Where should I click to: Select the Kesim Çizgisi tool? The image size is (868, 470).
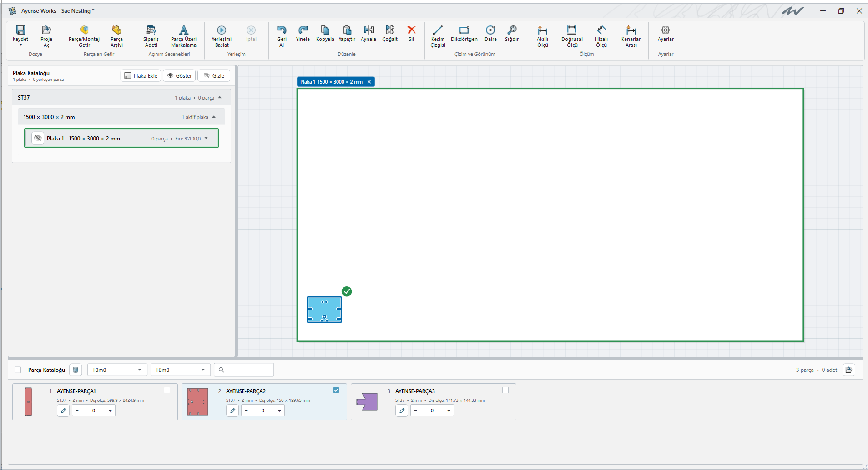[x=438, y=36]
